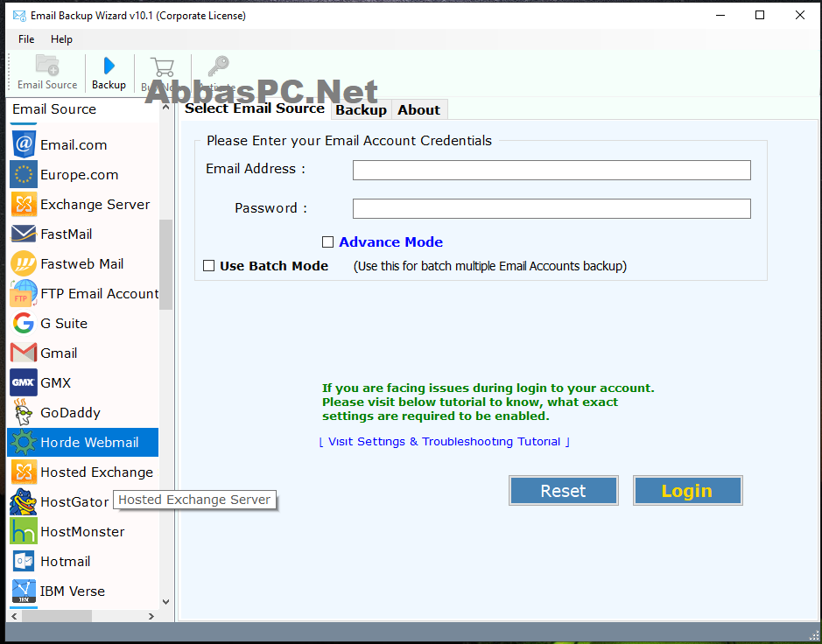Screen dimensions: 822x644
Task: Select the HostMonster icon
Action: tap(24, 531)
